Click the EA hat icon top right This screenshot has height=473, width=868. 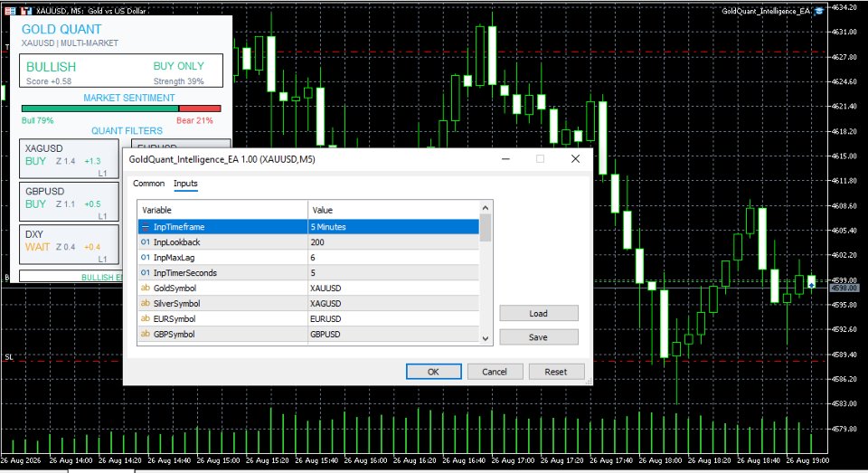point(819,11)
